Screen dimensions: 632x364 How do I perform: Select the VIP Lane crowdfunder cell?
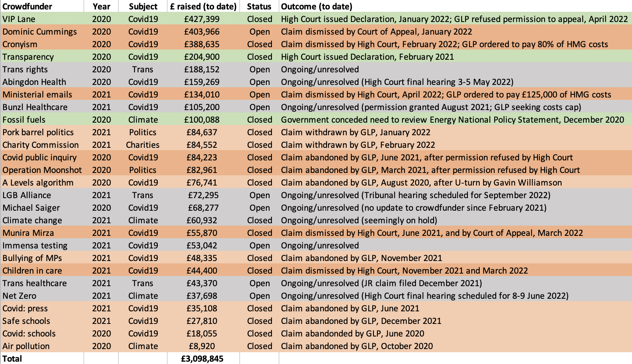[x=19, y=19]
